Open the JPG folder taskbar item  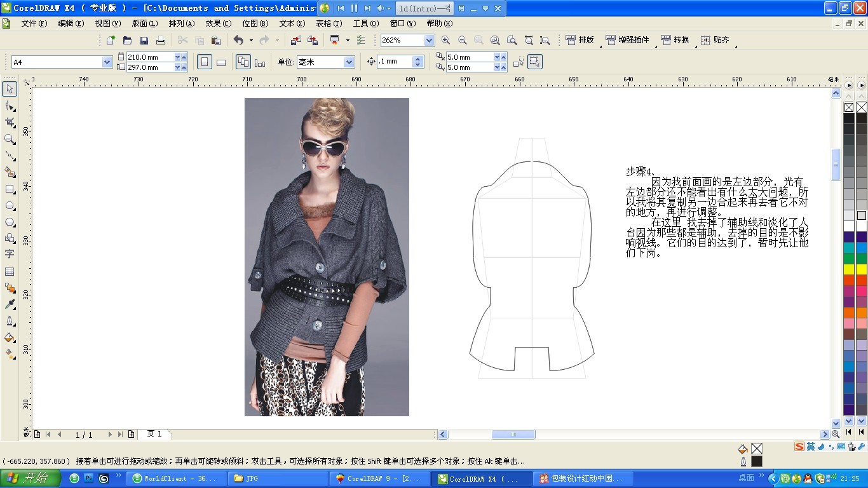point(277,478)
